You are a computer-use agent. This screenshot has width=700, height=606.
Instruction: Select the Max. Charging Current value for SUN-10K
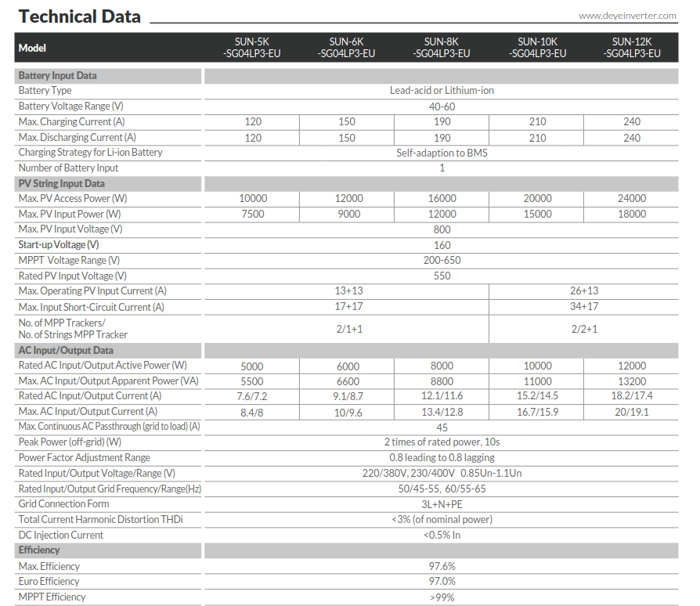(537, 122)
